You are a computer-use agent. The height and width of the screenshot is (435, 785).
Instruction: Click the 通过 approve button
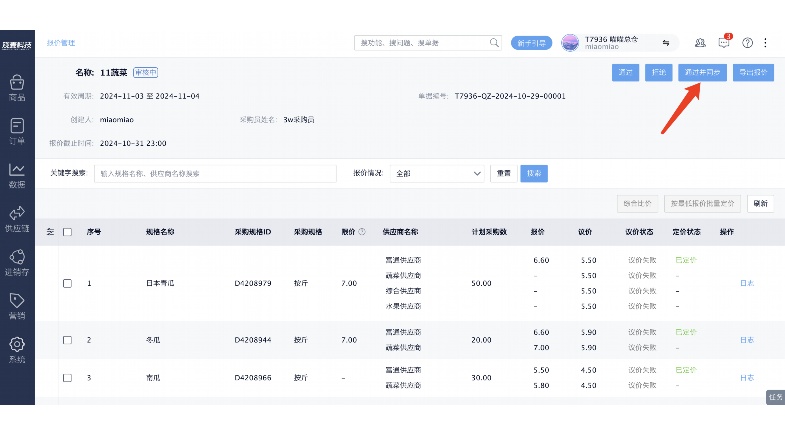click(x=625, y=73)
